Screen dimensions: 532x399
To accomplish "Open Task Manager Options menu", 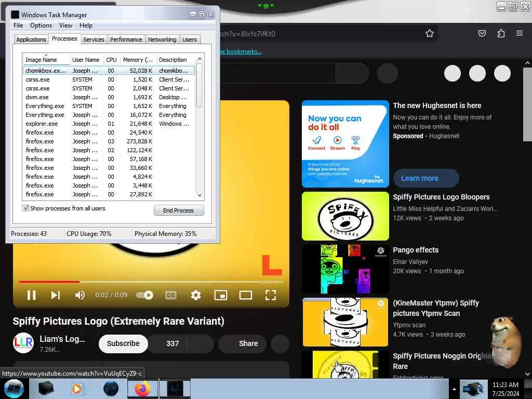I will coord(41,25).
